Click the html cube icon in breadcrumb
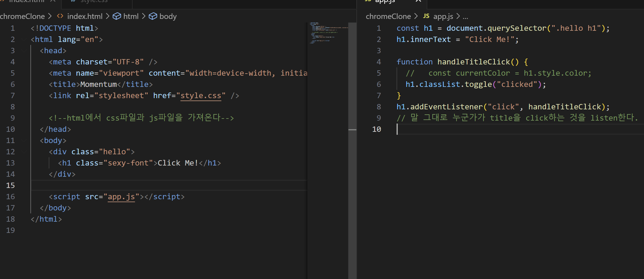This screenshot has height=279, width=644. [117, 16]
